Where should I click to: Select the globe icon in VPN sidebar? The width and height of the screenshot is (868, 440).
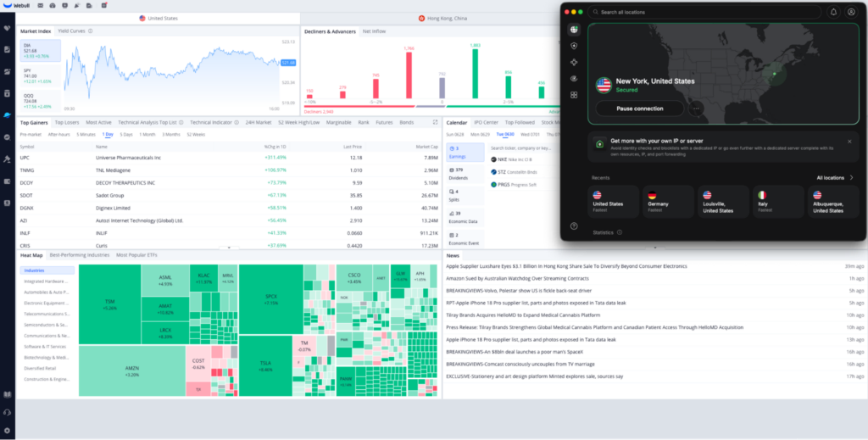[574, 30]
